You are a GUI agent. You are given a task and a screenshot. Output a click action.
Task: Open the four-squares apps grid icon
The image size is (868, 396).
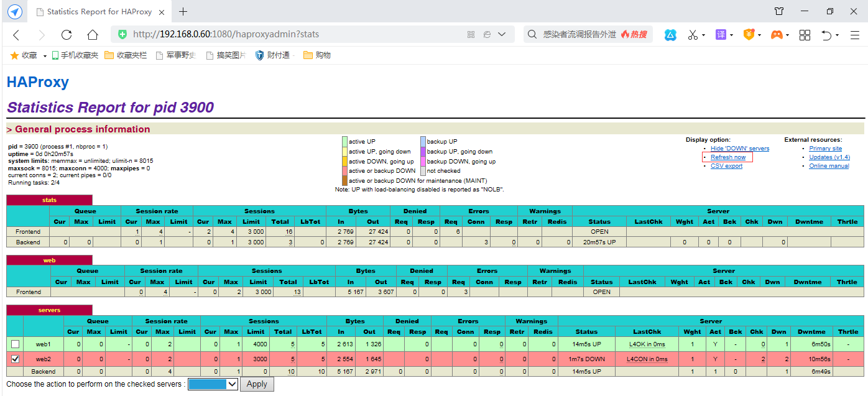805,35
